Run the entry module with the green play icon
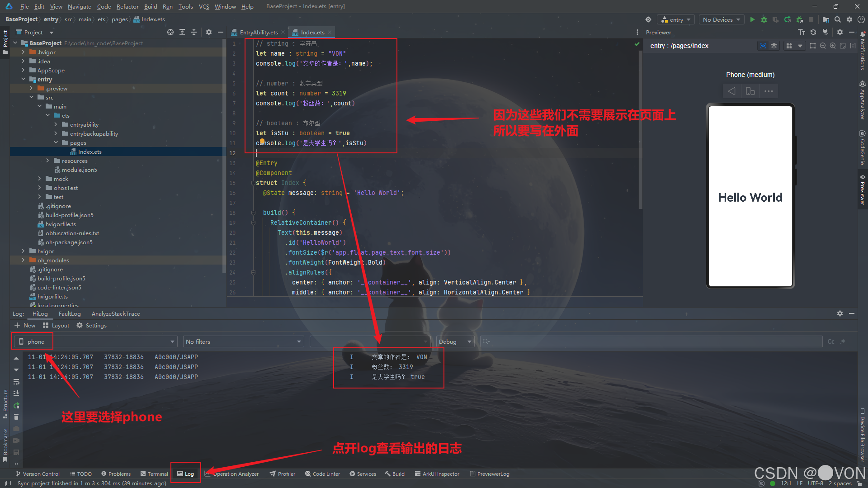 tap(752, 19)
